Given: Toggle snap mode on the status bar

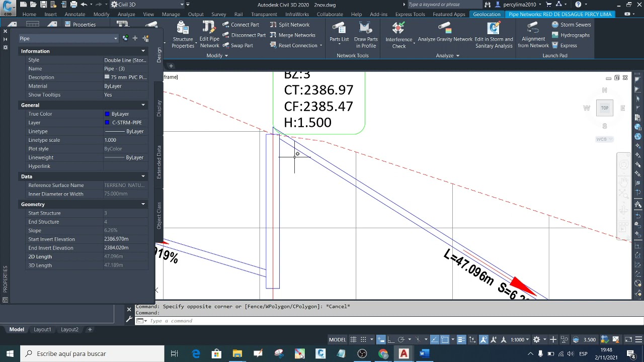Looking at the screenshot, I should pyautogui.click(x=363, y=340).
